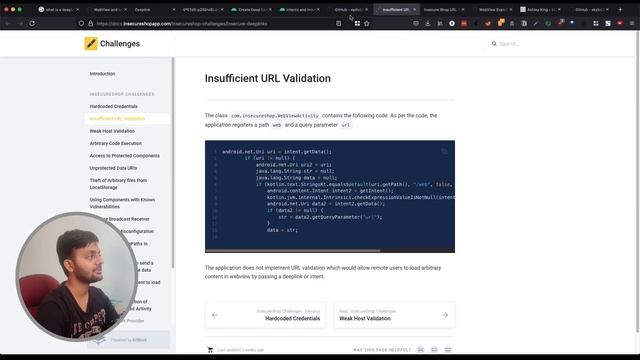The image size is (640, 360).
Task: Go to next page Weak Host Validation card
Action: 394,315
